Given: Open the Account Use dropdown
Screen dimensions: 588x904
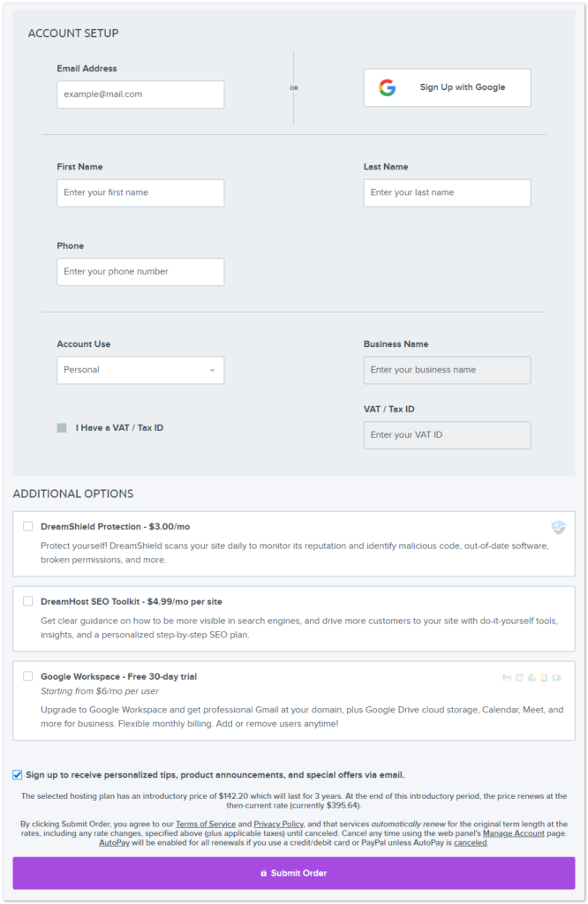Looking at the screenshot, I should click(x=140, y=370).
